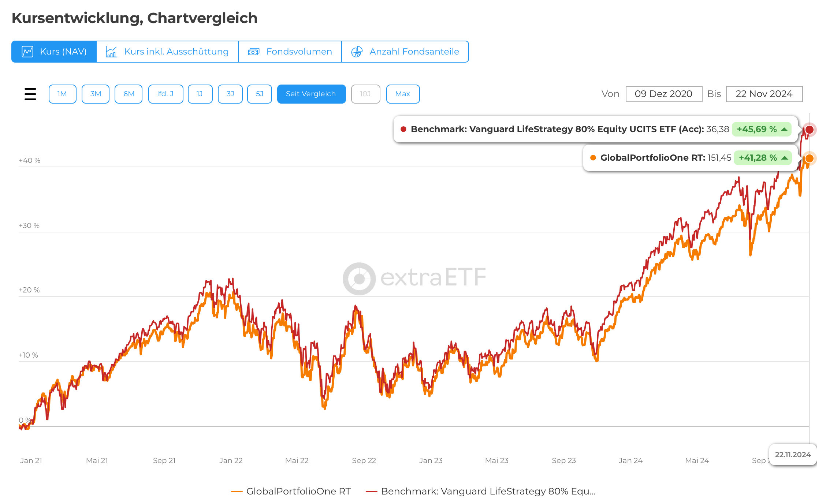Open the Bis end date picker

764,94
